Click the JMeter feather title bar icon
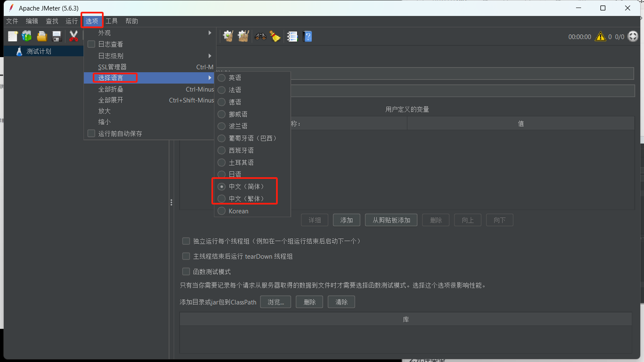The width and height of the screenshot is (644, 362). (11, 8)
